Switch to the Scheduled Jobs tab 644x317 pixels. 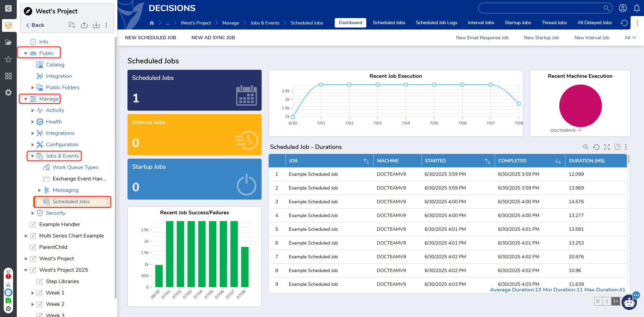click(x=389, y=22)
